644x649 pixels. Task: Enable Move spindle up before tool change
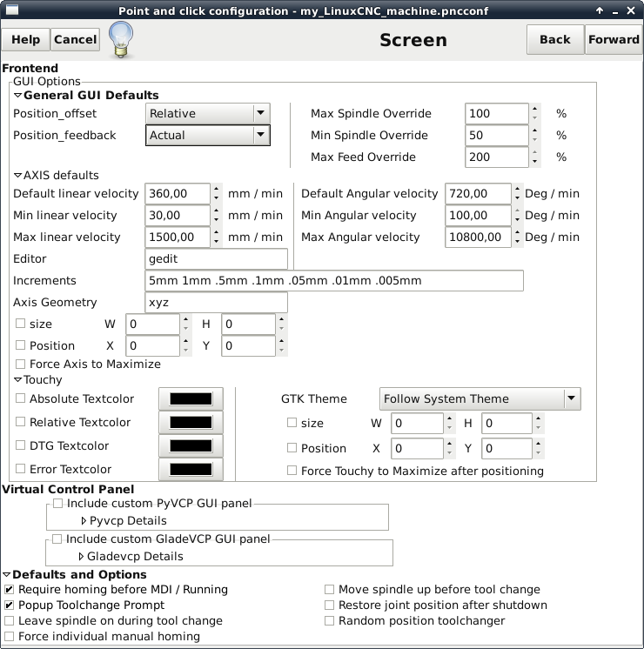tap(330, 590)
